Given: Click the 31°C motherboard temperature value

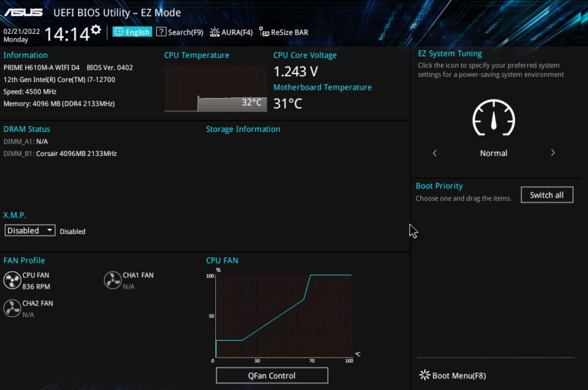Looking at the screenshot, I should point(287,103).
